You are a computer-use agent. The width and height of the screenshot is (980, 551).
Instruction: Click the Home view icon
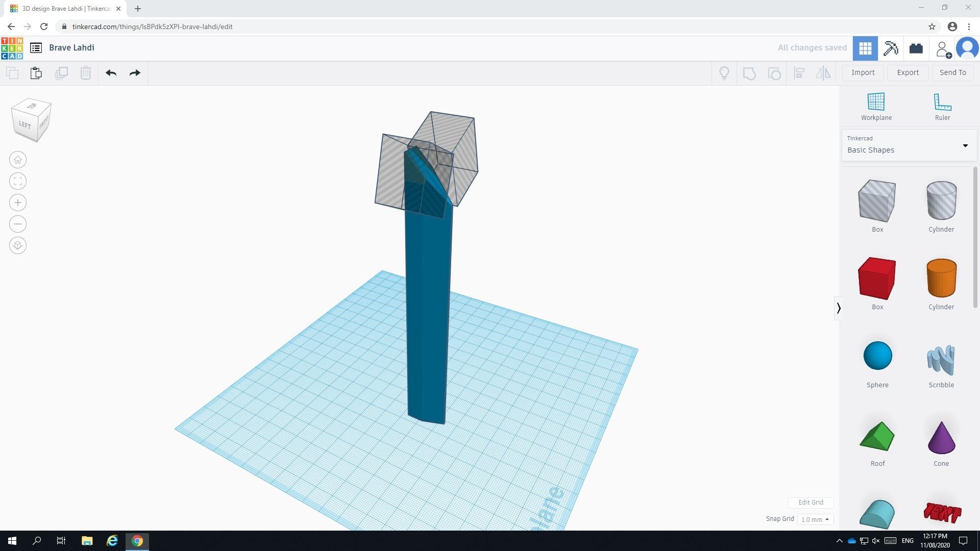(x=18, y=160)
